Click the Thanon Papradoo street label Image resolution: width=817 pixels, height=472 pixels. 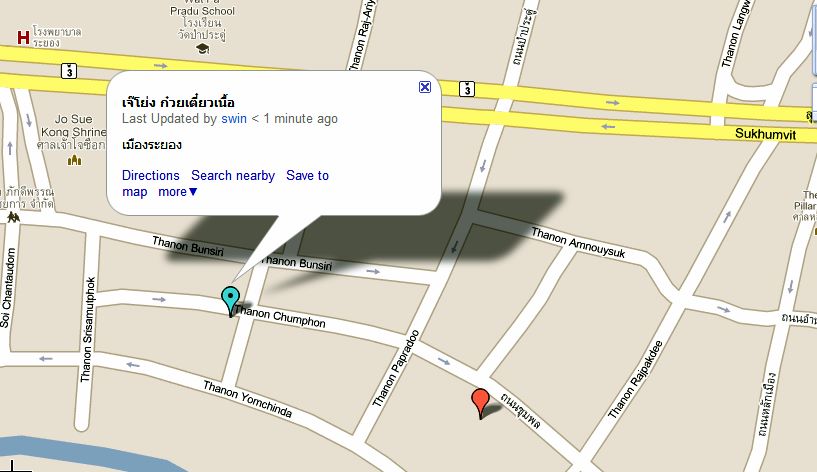click(395, 368)
